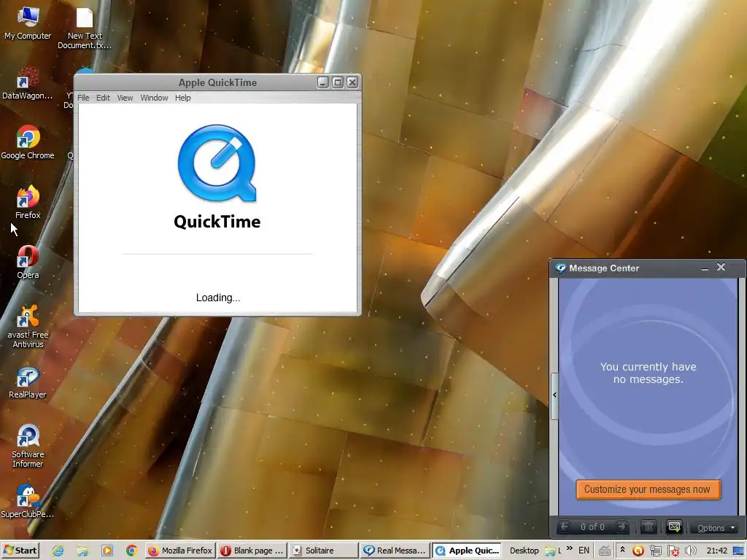Expand the Desktop toolbar chevron
Screen dimensions: 747x560
[569, 548]
